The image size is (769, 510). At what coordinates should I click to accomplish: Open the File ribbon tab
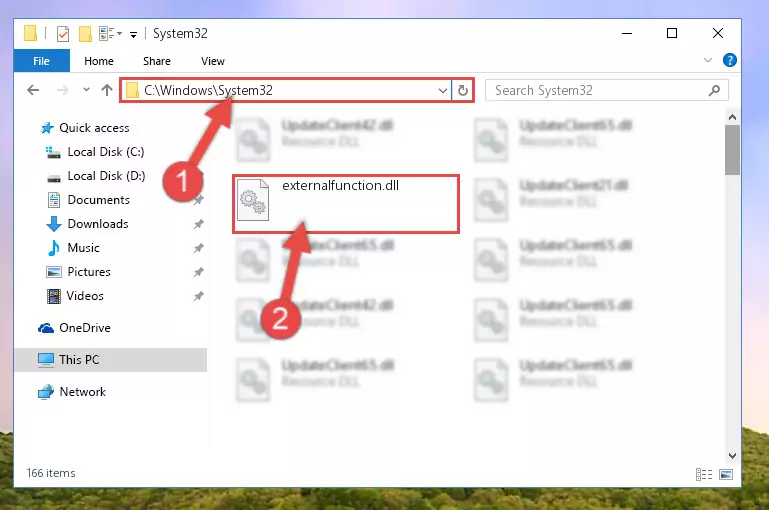tap(41, 61)
